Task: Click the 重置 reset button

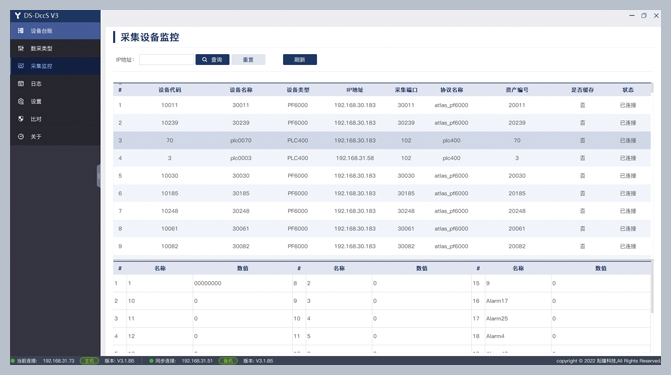Action: [x=248, y=60]
